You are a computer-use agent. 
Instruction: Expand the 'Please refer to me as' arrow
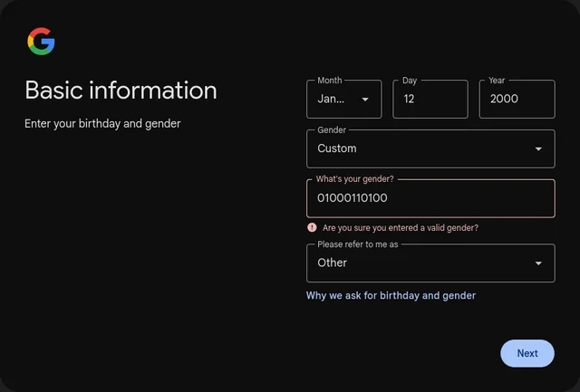538,263
